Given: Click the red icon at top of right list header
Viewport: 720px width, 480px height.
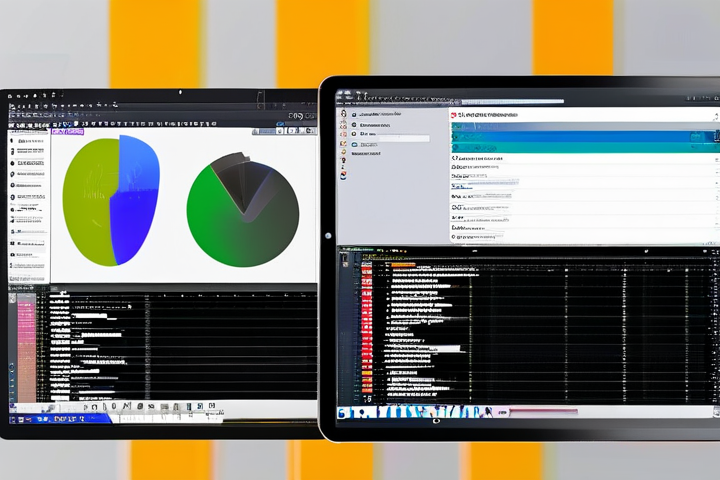Looking at the screenshot, I should [454, 115].
